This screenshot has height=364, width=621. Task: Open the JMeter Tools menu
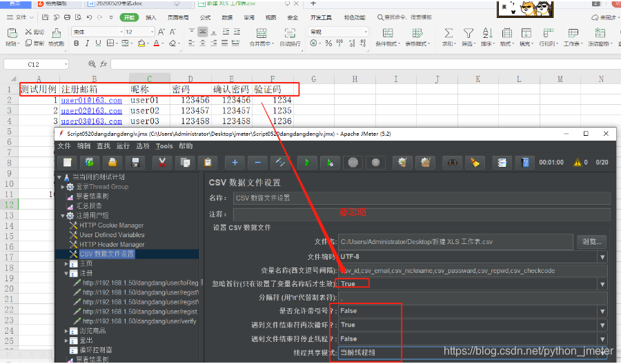(x=164, y=146)
